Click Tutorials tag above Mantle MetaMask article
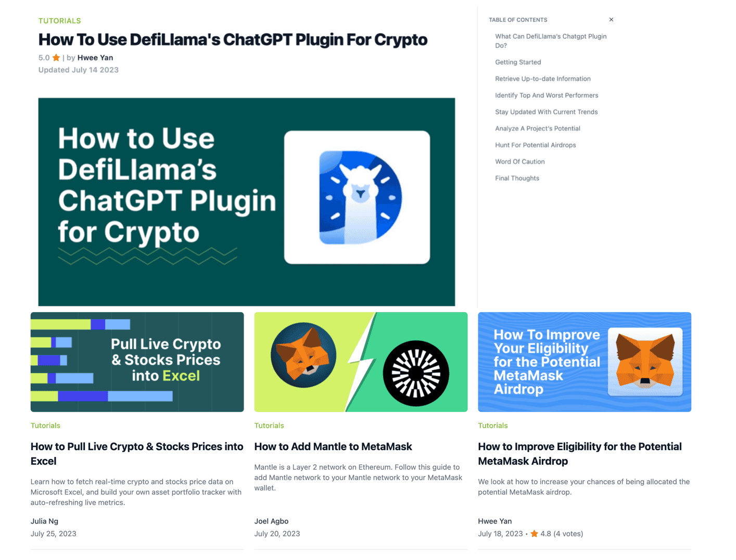 (269, 426)
